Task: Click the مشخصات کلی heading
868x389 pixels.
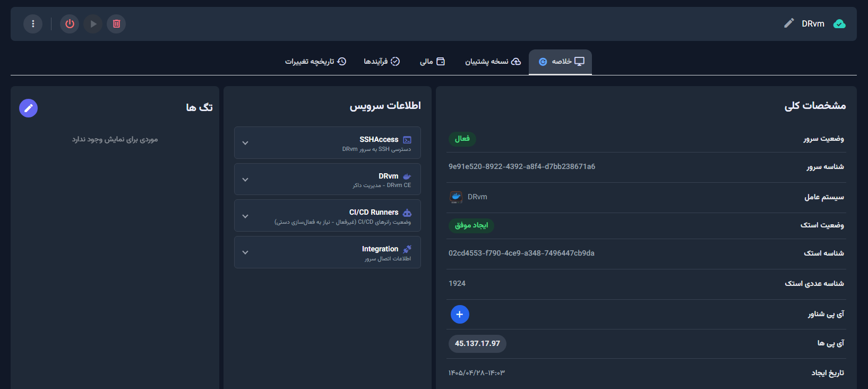Action: pos(815,106)
